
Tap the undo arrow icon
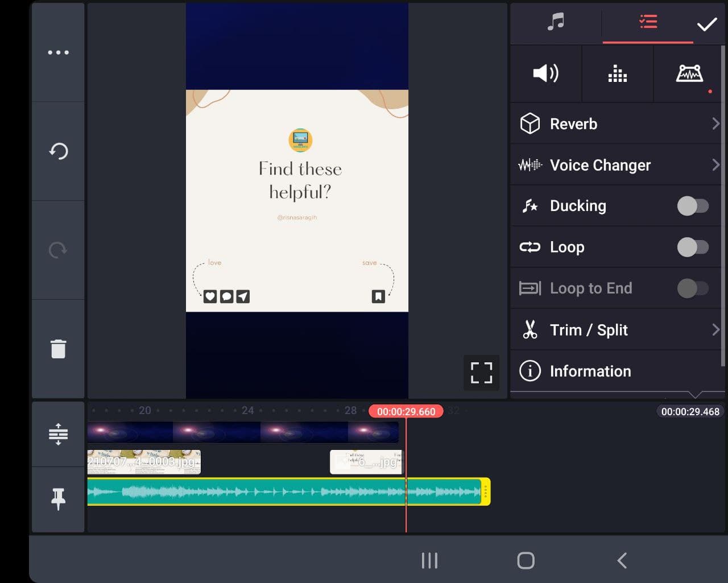58,151
